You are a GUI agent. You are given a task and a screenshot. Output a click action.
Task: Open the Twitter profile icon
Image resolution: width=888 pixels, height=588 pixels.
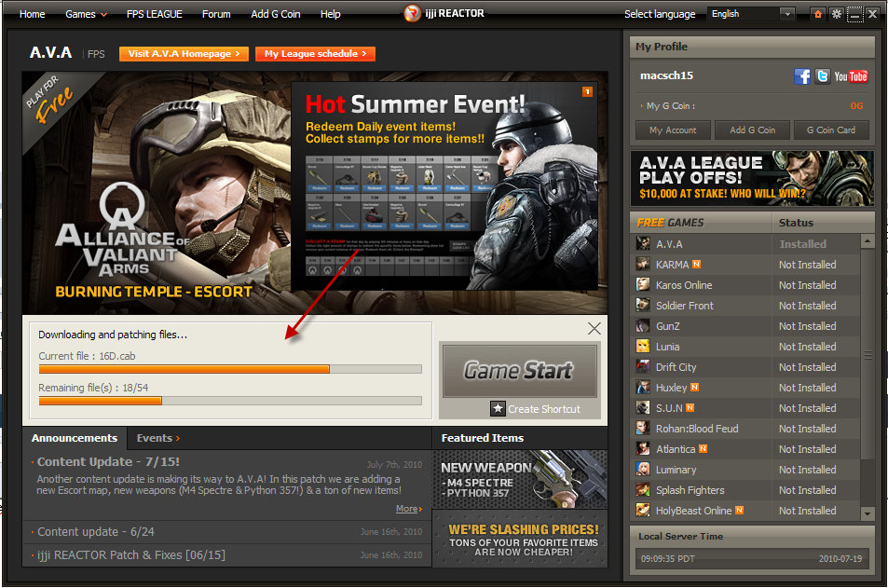pos(822,76)
